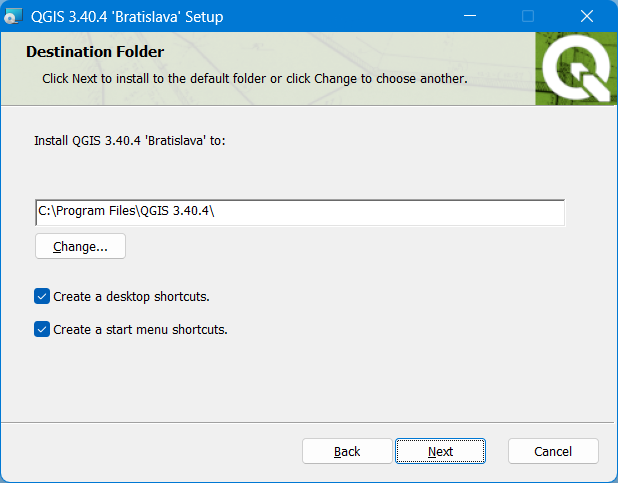Go Back to the previous step
Image resolution: width=618 pixels, height=483 pixels.
click(x=347, y=451)
